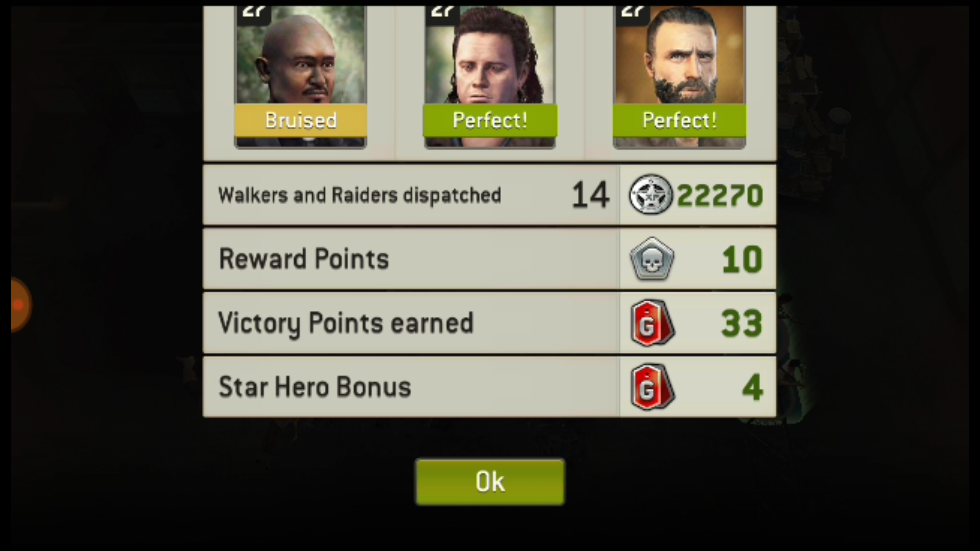Click the red tag icon beside Star Hero Bonus

[x=652, y=387]
